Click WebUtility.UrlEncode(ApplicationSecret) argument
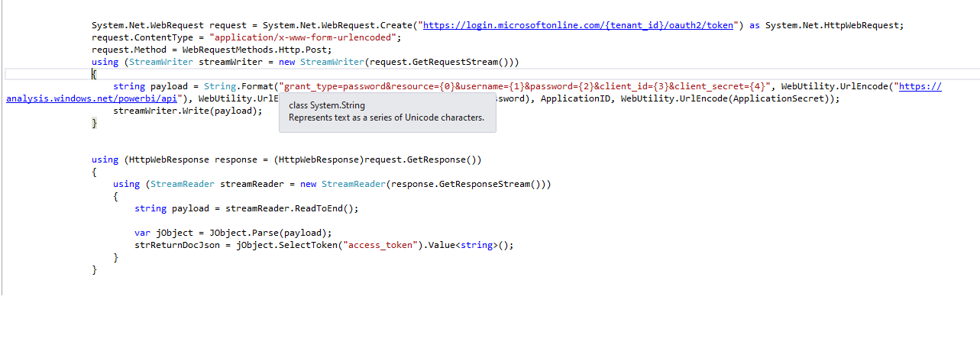980x351 pixels. pos(728,98)
